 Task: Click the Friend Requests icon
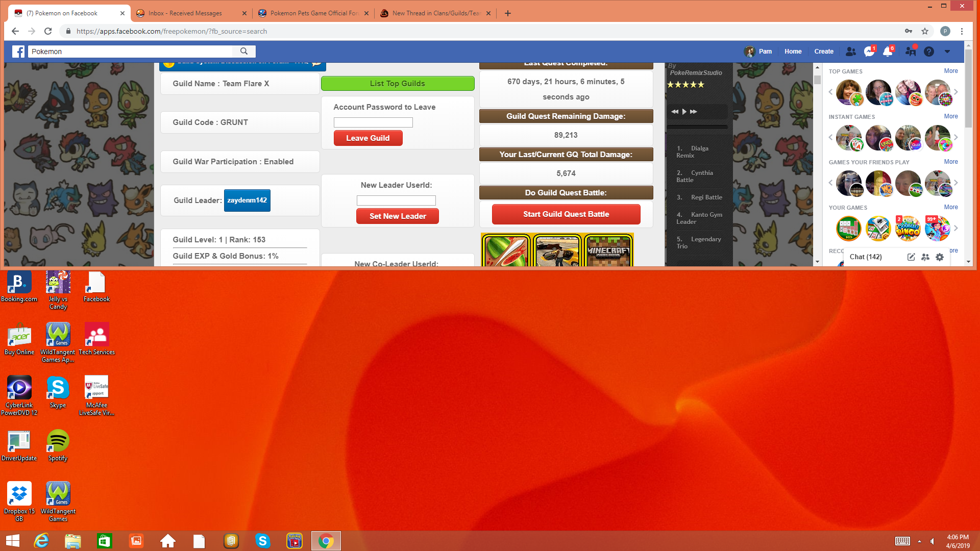pos(850,52)
